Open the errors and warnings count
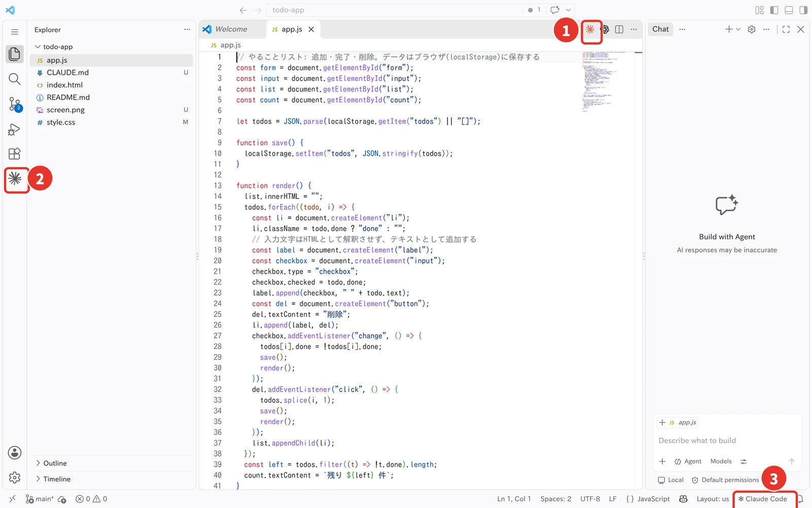The width and height of the screenshot is (812, 508). pos(91,499)
